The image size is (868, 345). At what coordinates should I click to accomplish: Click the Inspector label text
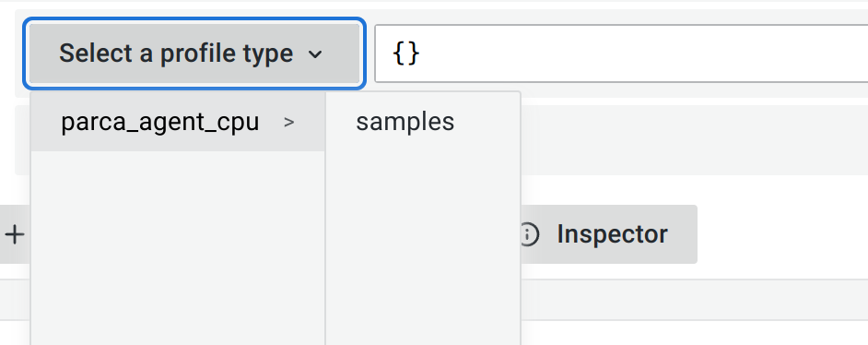click(612, 234)
